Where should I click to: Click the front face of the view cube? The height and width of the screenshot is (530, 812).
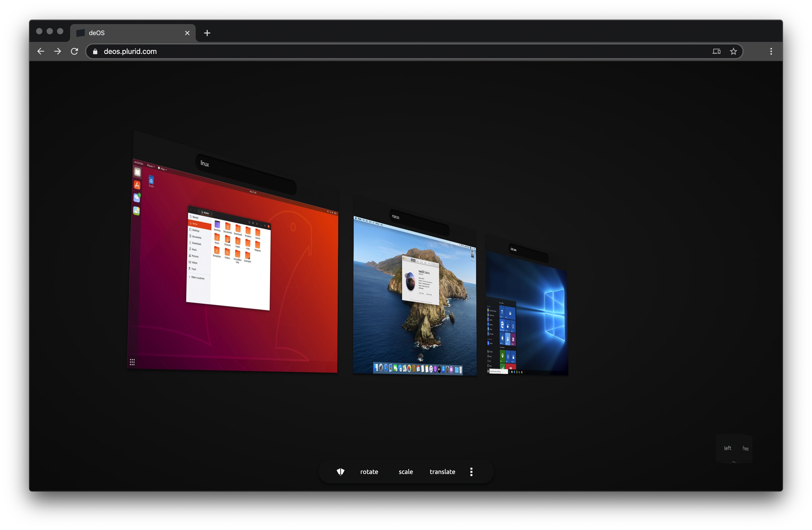click(746, 449)
